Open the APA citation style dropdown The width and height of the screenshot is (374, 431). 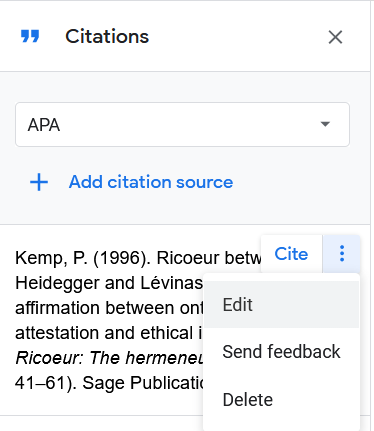[x=182, y=125]
